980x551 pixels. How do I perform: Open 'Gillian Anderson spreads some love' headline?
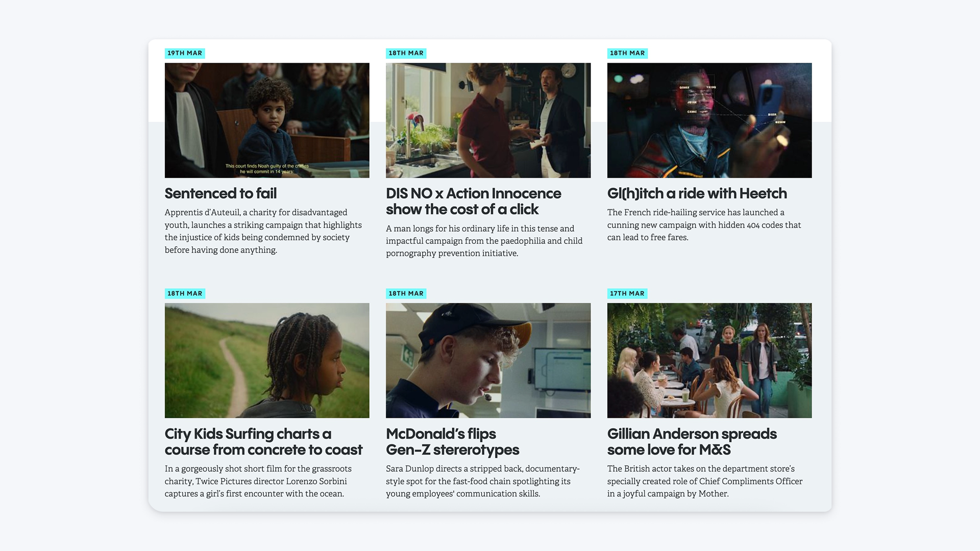pos(692,441)
